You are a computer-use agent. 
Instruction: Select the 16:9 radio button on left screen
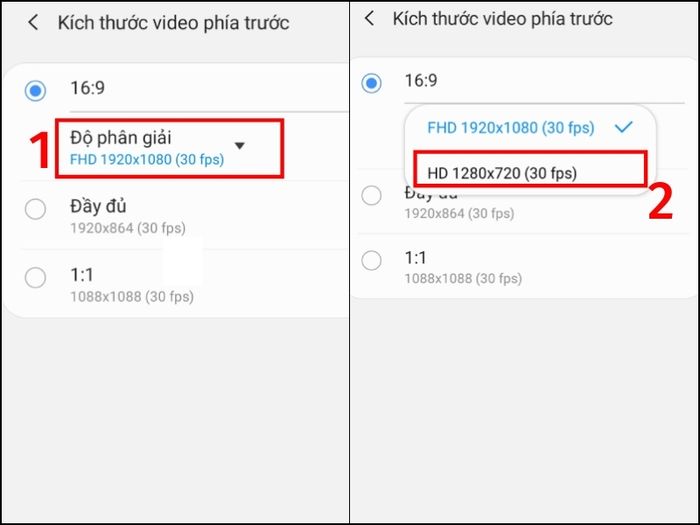point(35,91)
